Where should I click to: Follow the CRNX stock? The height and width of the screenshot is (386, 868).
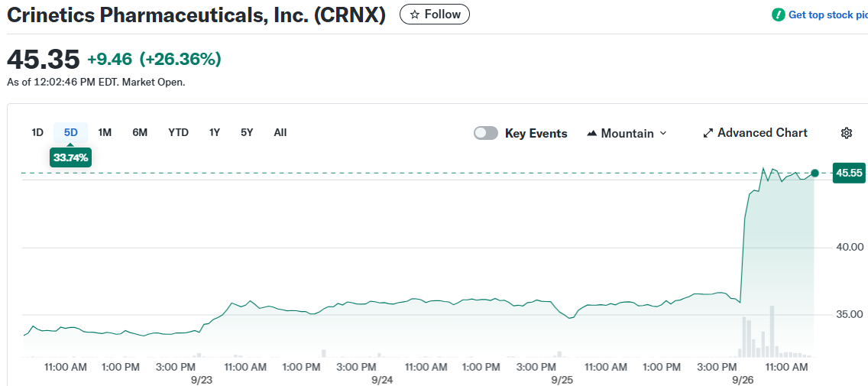click(x=435, y=15)
